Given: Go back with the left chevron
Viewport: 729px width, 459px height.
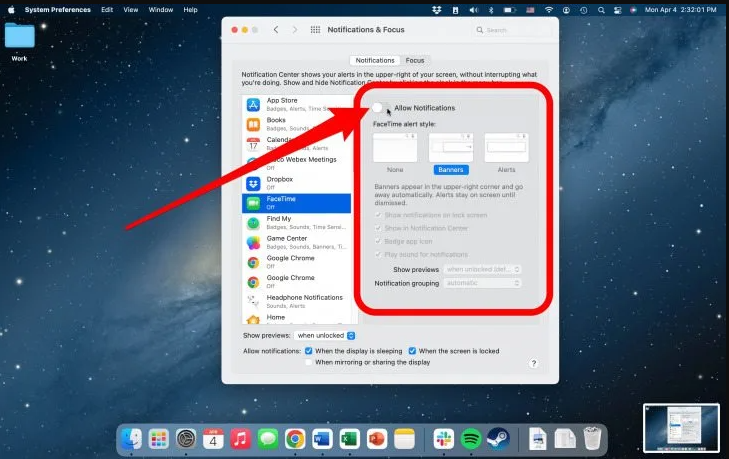Looking at the screenshot, I should click(276, 30).
